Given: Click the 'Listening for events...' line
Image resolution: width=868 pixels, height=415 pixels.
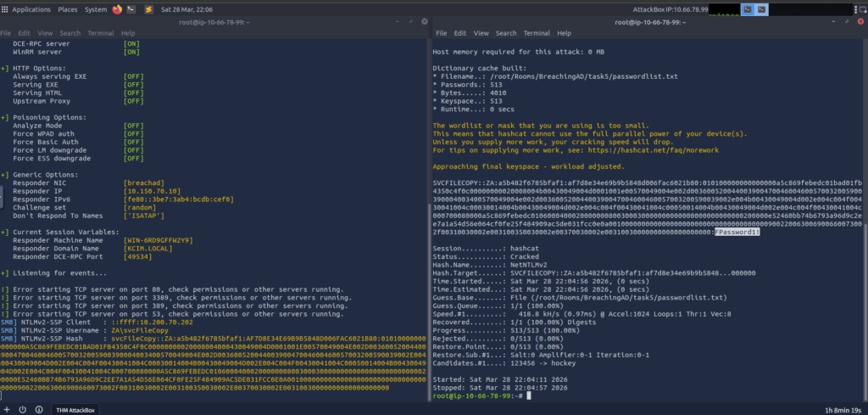Looking at the screenshot, I should 53,273.
